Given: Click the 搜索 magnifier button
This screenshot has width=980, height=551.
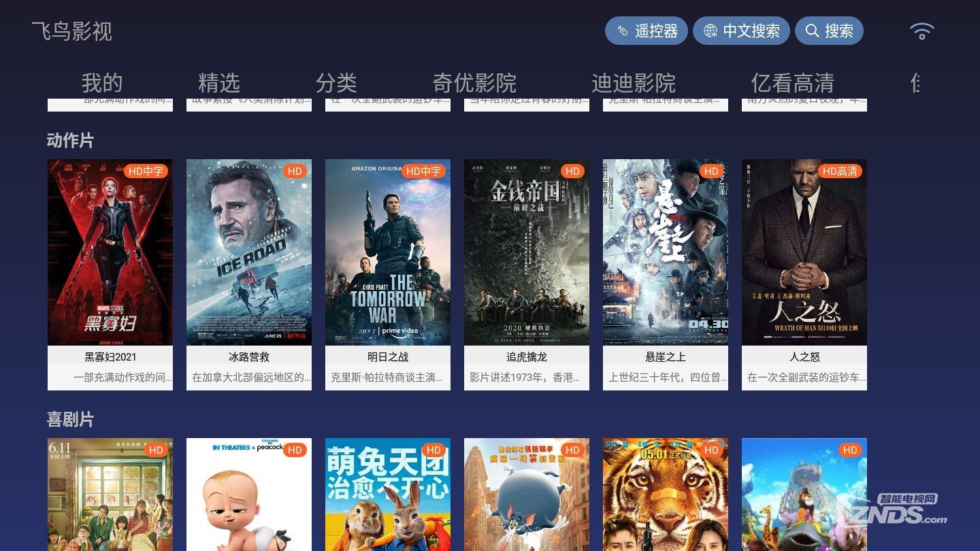Looking at the screenshot, I should [x=829, y=31].
